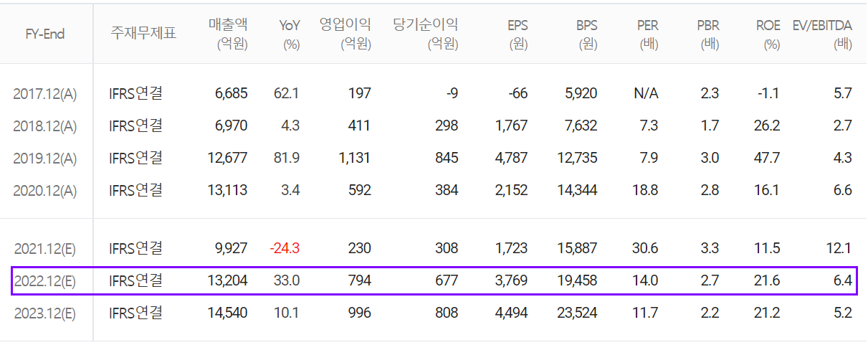Select the 2022.12(E) fiscal year row label
The height and width of the screenshot is (345, 868).
coord(45,281)
